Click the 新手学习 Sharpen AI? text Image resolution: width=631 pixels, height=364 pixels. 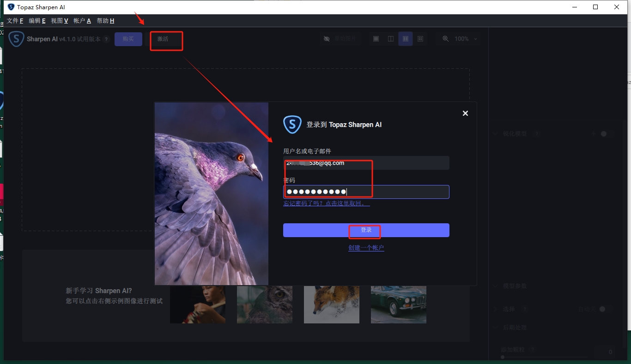tap(99, 291)
